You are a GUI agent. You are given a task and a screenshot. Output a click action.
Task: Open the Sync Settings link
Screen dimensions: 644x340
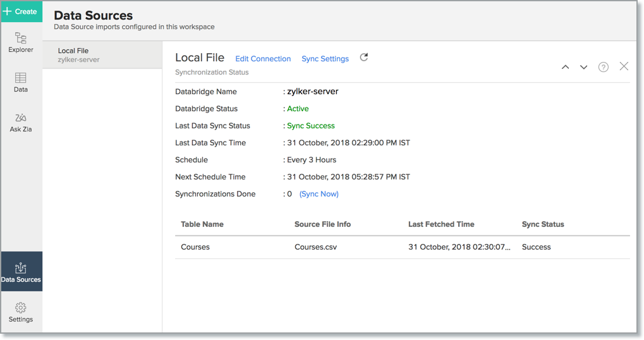click(325, 59)
